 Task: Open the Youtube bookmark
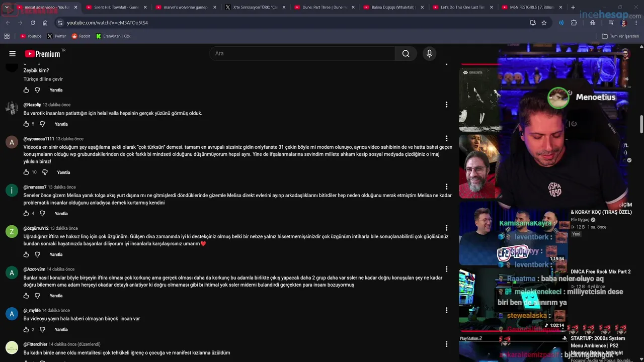pyautogui.click(x=31, y=36)
